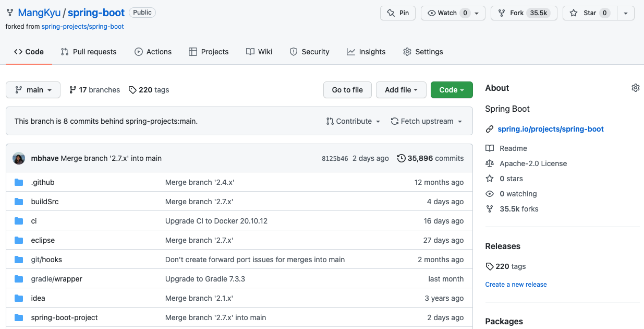Click the eye icon beside 0 watching
Viewport: 644px width, 329px height.
point(489,194)
